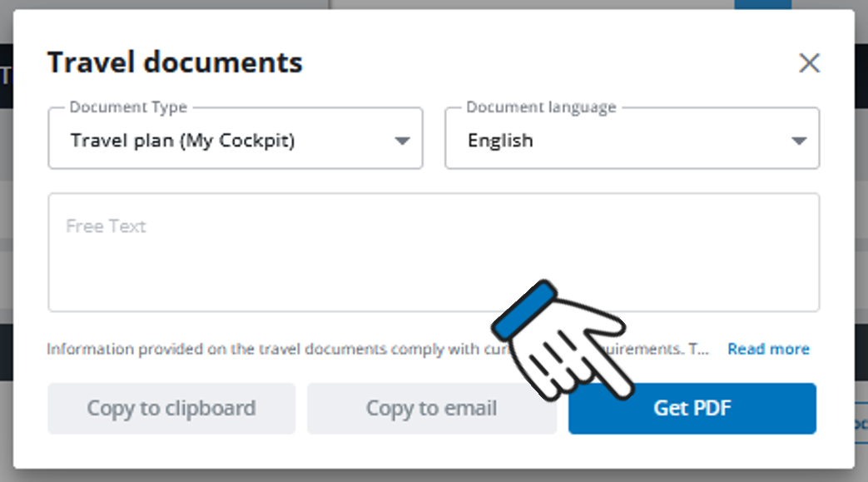Click the 'Travel documents' dialog heading
The image size is (868, 482).
tap(175, 62)
